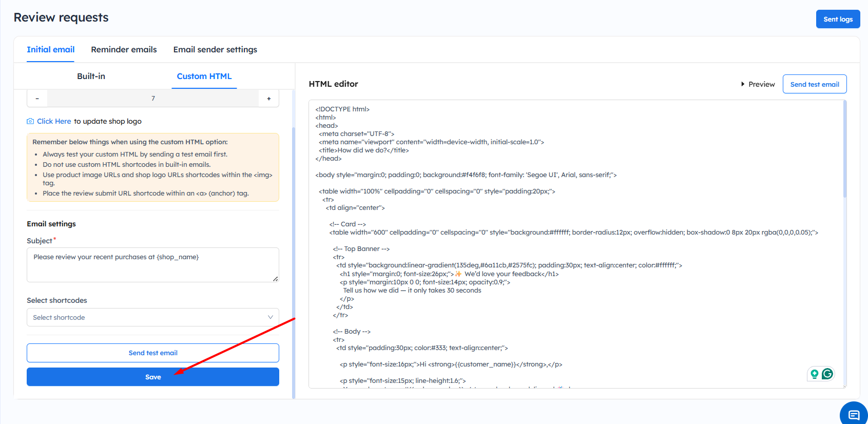Image resolution: width=868 pixels, height=424 pixels.
Task: Select the Custom HTML tab
Action: [204, 76]
